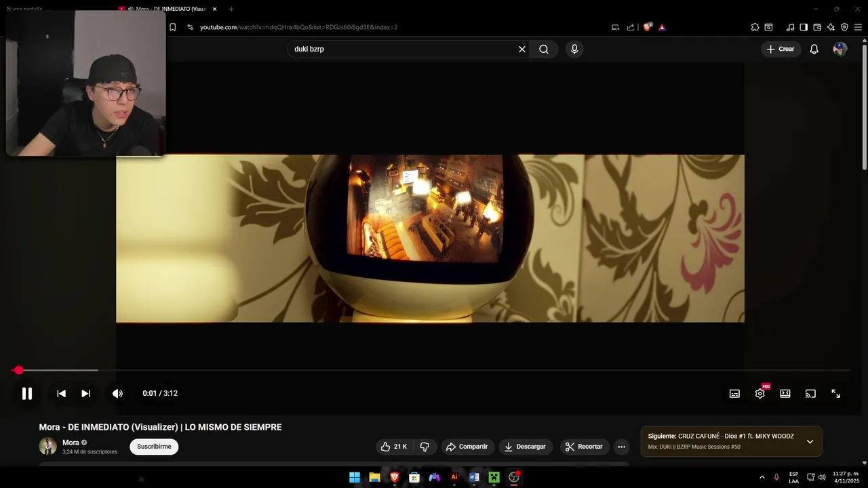The height and width of the screenshot is (488, 868).
Task: Open Brave Shields lion icon
Action: pyautogui.click(x=647, y=27)
